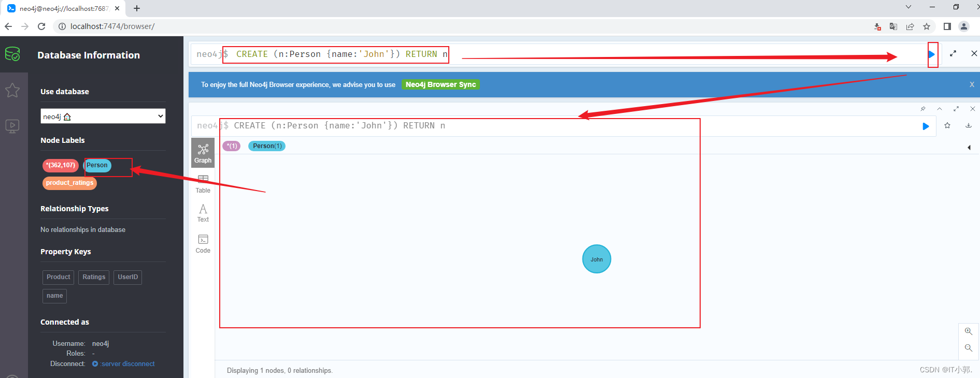Switch to Graph view
980x378 pixels.
pyautogui.click(x=203, y=153)
